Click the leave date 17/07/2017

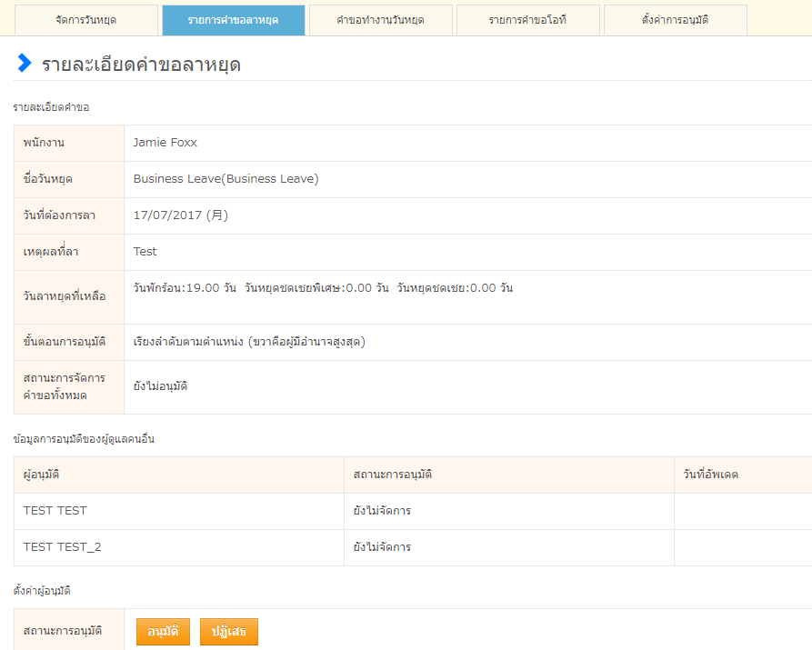tap(180, 215)
